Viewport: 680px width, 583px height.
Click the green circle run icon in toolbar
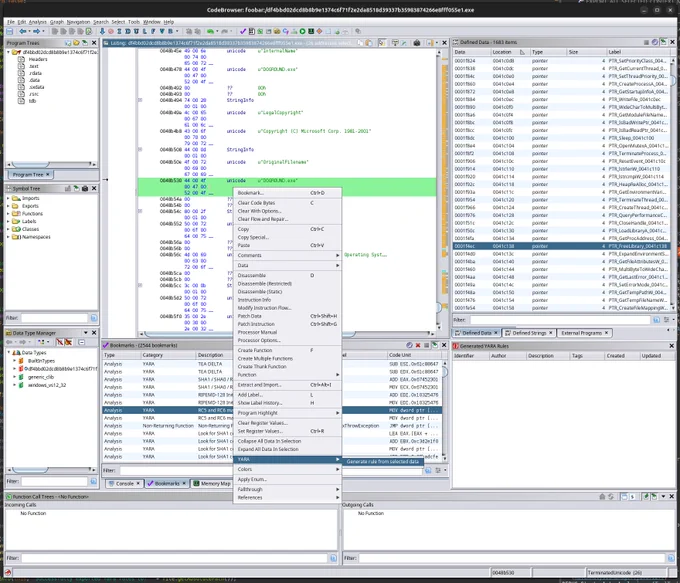click(x=303, y=31)
